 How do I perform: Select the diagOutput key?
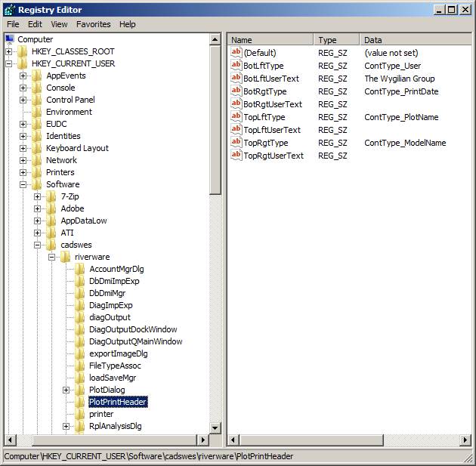click(x=110, y=317)
